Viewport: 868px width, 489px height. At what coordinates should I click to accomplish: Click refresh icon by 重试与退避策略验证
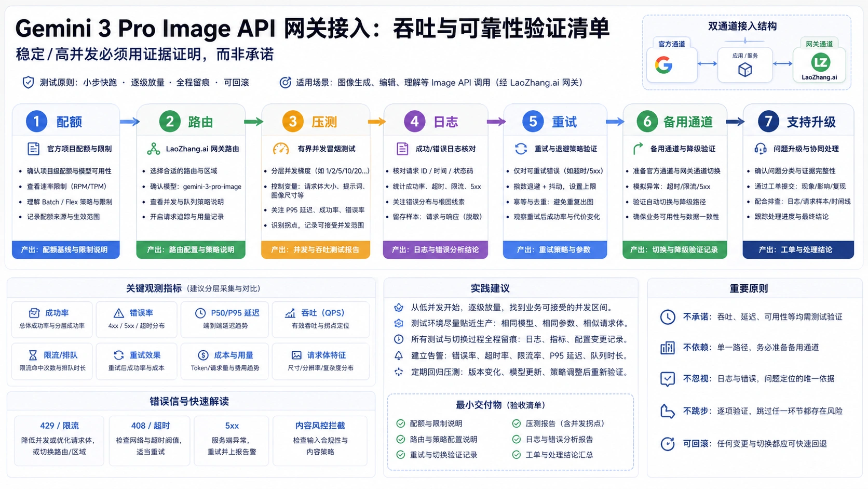click(521, 149)
